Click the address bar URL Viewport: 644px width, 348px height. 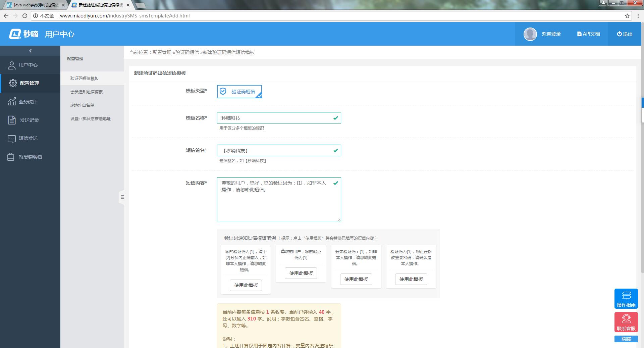(125, 16)
